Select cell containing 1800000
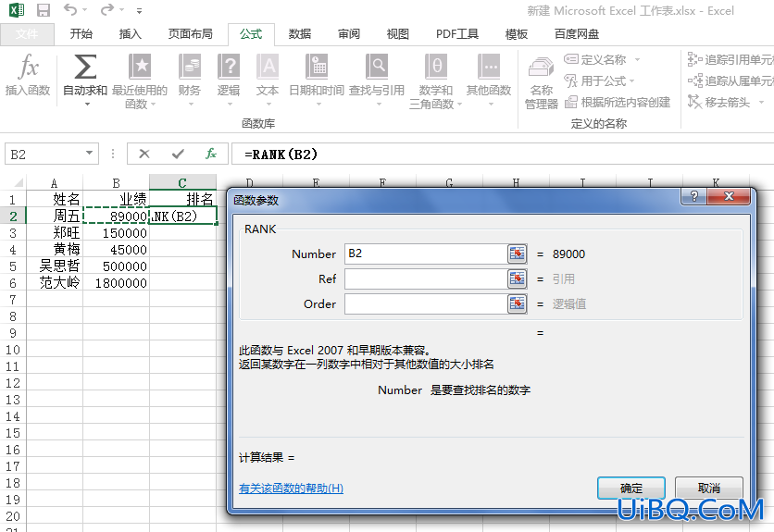774x532 pixels. (x=116, y=283)
